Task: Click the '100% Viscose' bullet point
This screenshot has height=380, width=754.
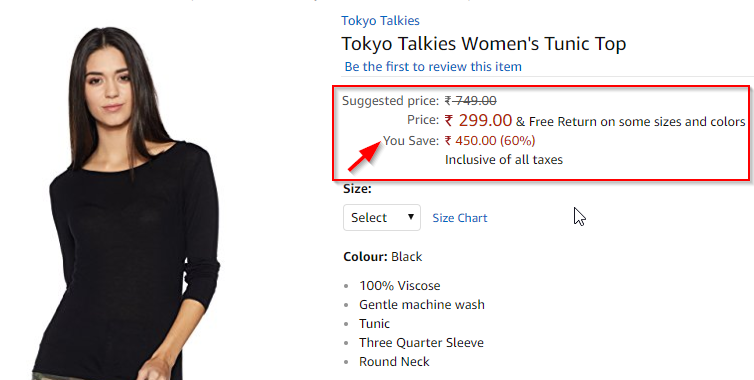Action: (400, 286)
